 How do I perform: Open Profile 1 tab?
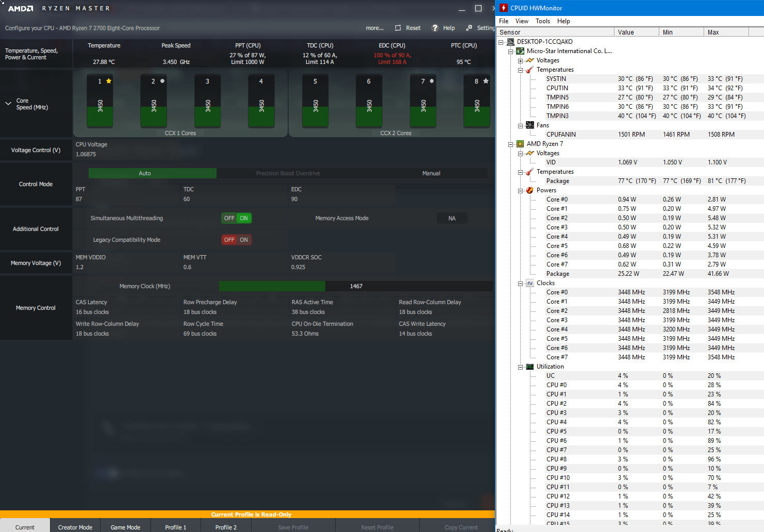point(176,527)
